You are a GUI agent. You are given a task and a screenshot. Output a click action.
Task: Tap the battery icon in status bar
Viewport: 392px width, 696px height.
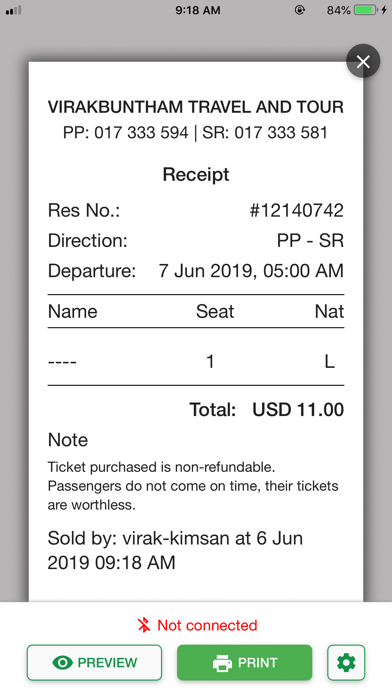tap(366, 10)
